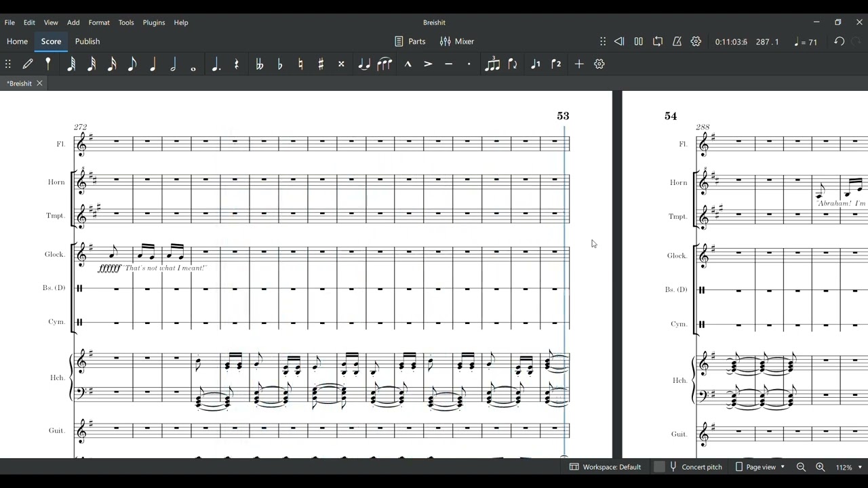Open the Tools menu
The width and height of the screenshot is (868, 488).
tap(126, 22)
